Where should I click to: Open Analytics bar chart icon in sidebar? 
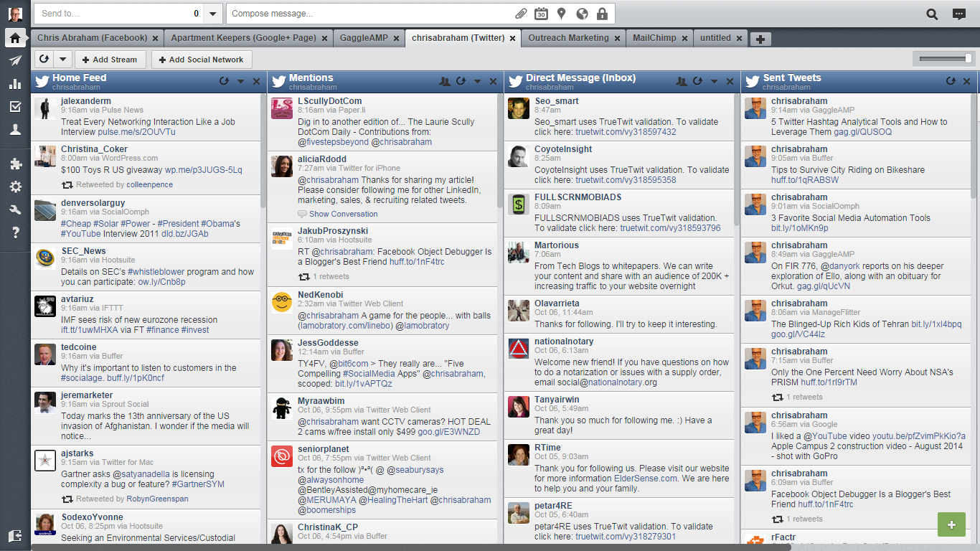(x=15, y=84)
